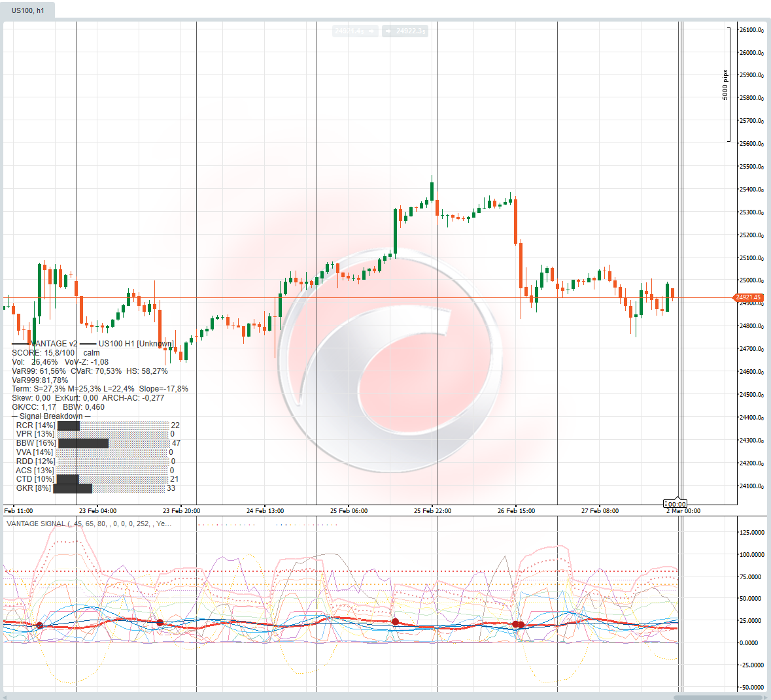Image resolution: width=771 pixels, height=700 pixels.
Task: Click the 25000.0 label on price axis
Action: point(751,280)
